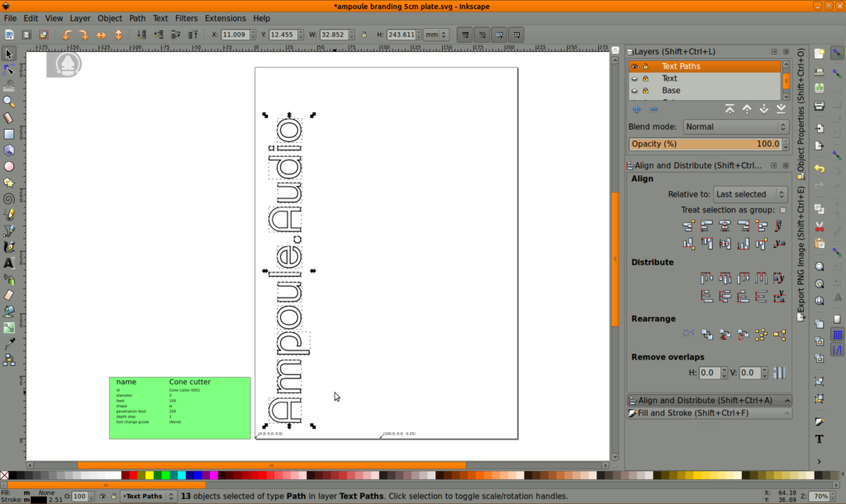Select the Selector arrow tool
The height and width of the screenshot is (504, 846).
point(8,54)
